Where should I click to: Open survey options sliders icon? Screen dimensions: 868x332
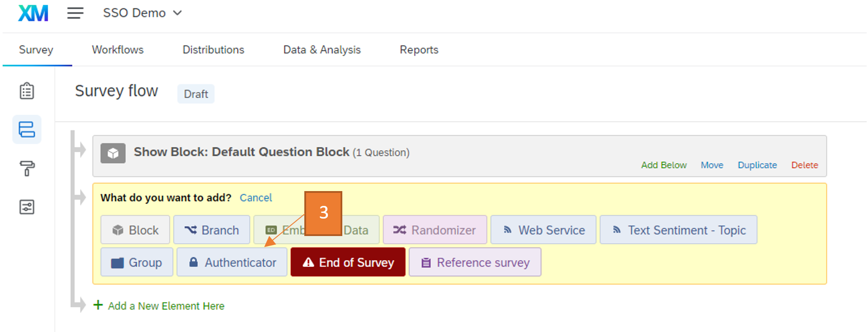[27, 207]
